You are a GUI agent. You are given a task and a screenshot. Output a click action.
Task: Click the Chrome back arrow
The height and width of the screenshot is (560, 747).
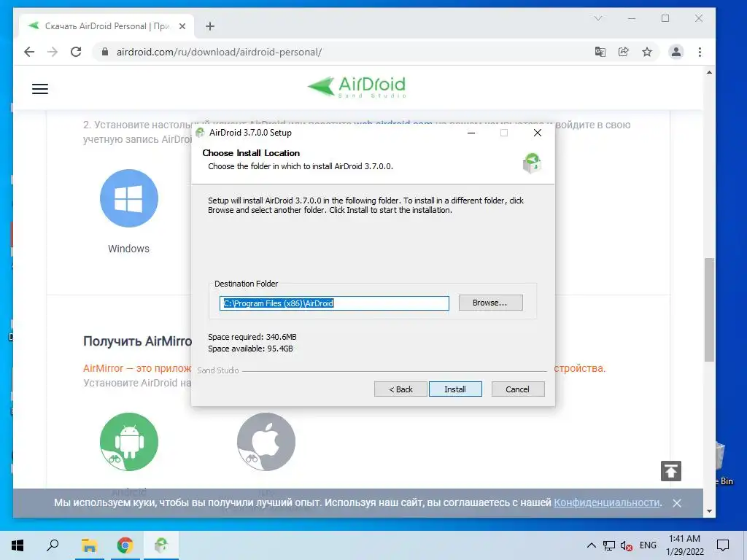pos(29,52)
